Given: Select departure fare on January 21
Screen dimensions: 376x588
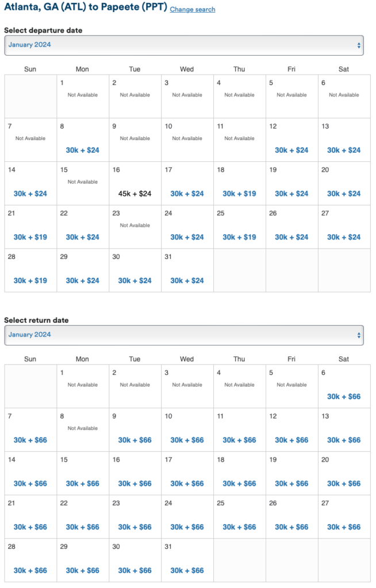Looking at the screenshot, I should [x=30, y=237].
